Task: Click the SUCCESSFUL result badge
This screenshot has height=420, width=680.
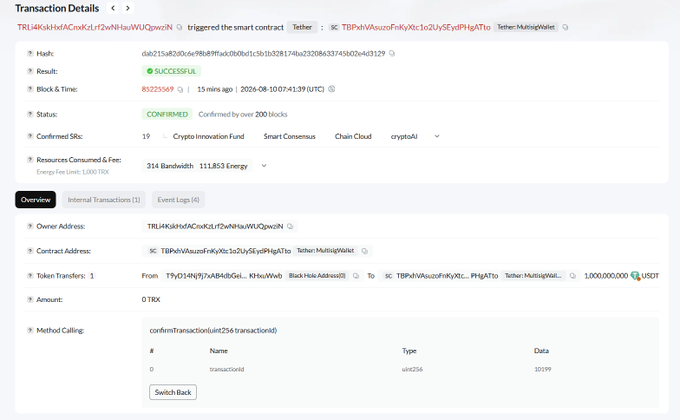Action: point(171,71)
